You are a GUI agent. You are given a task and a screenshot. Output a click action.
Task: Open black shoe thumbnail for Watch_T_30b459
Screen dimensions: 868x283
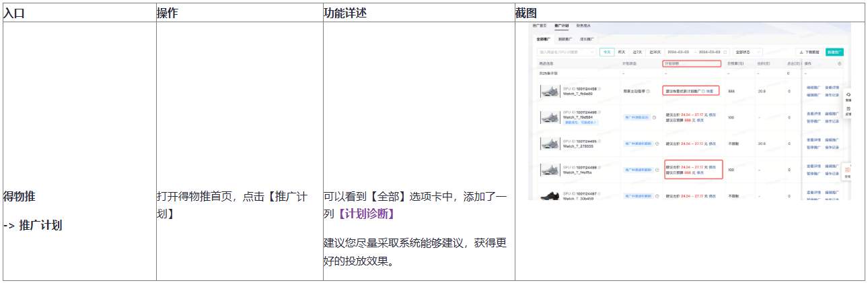550,195
